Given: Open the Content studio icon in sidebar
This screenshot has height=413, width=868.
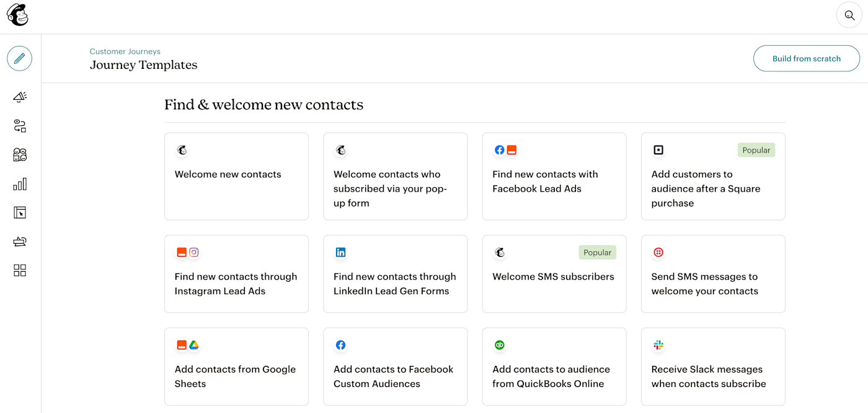Looking at the screenshot, I should 20,242.
